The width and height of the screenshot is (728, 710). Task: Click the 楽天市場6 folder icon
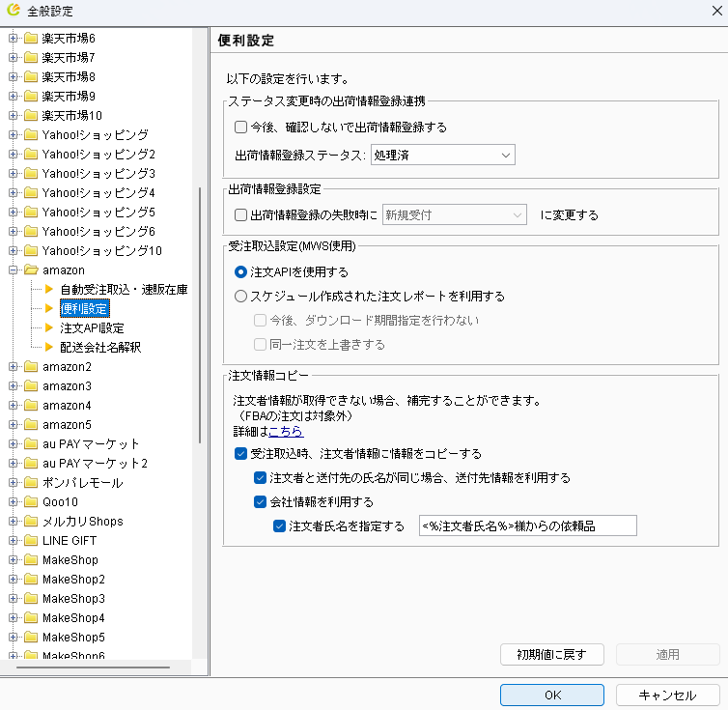pos(31,38)
